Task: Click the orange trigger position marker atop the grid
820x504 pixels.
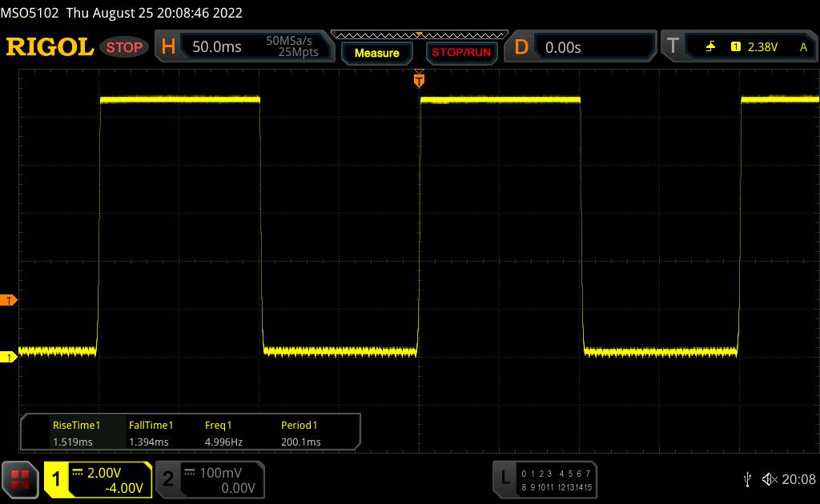Action: [x=419, y=80]
